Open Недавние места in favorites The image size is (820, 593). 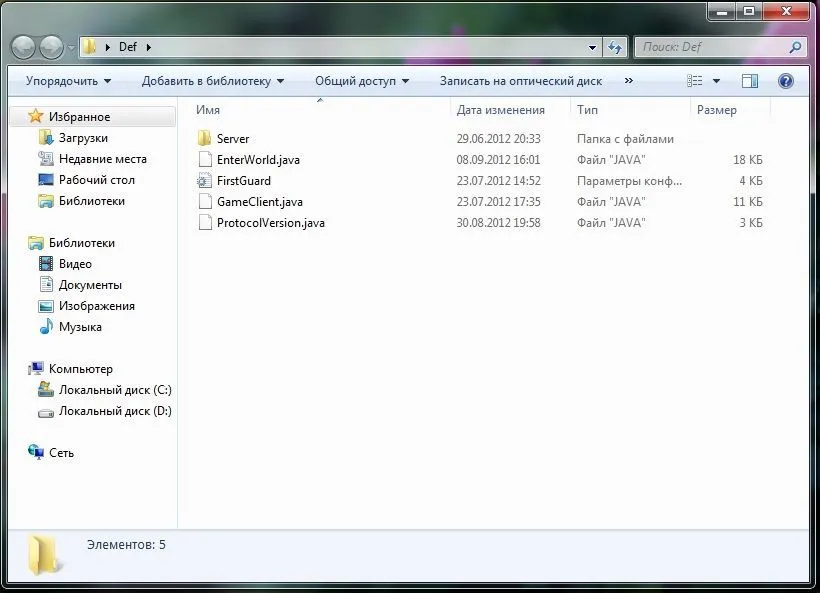pyautogui.click(x=102, y=159)
